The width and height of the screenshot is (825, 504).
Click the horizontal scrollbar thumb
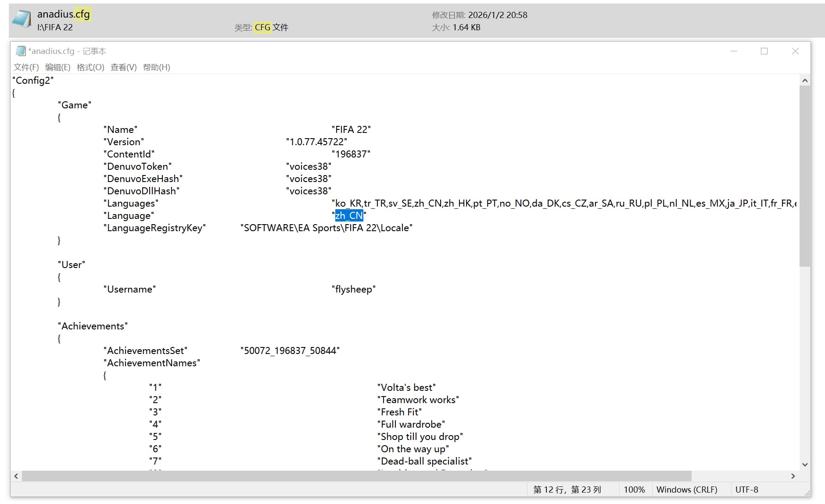357,476
